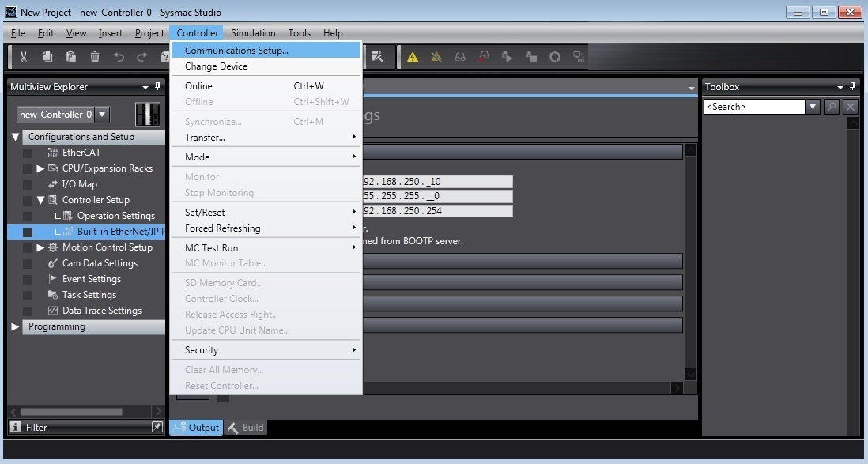Click the Paste clipboard toolbar icon
Screen dimensions: 868x464
[x=71, y=56]
